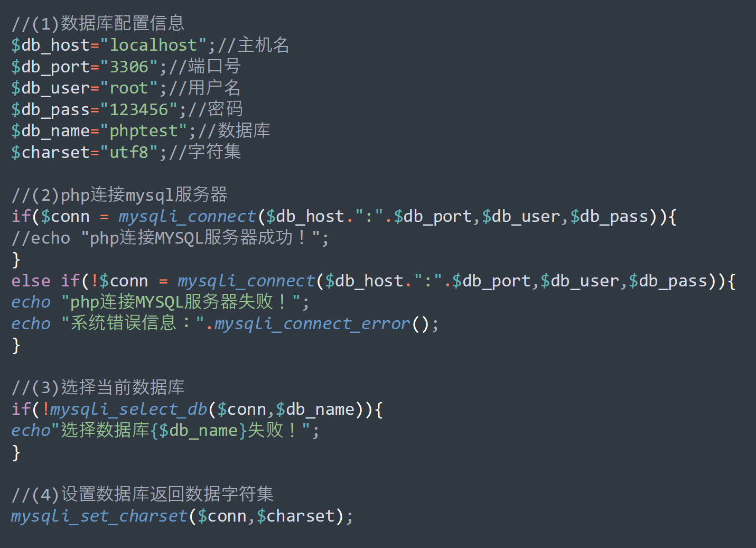The height and width of the screenshot is (548, 756).
Task: Click the else keyword
Action: click(31, 281)
